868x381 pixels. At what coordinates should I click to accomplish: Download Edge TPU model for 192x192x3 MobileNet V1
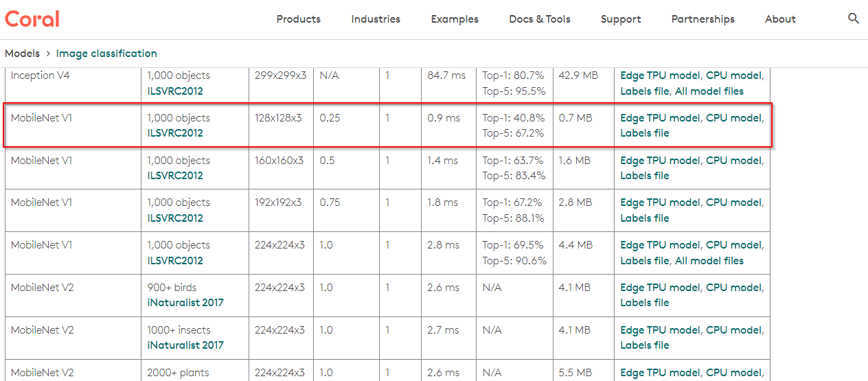[661, 203]
